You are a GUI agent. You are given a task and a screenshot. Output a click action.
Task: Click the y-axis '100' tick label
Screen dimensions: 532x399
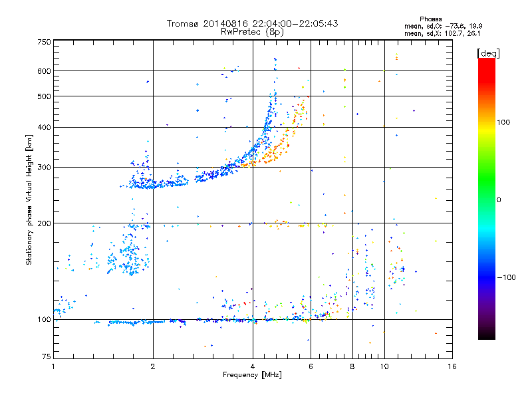[44, 319]
